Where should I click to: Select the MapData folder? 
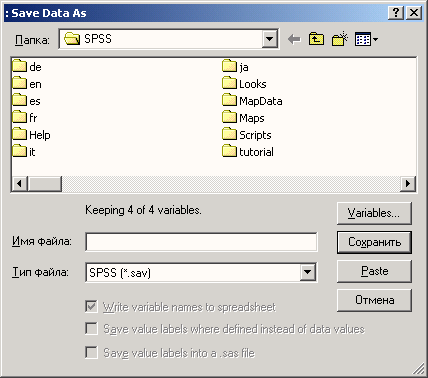[x=252, y=101]
